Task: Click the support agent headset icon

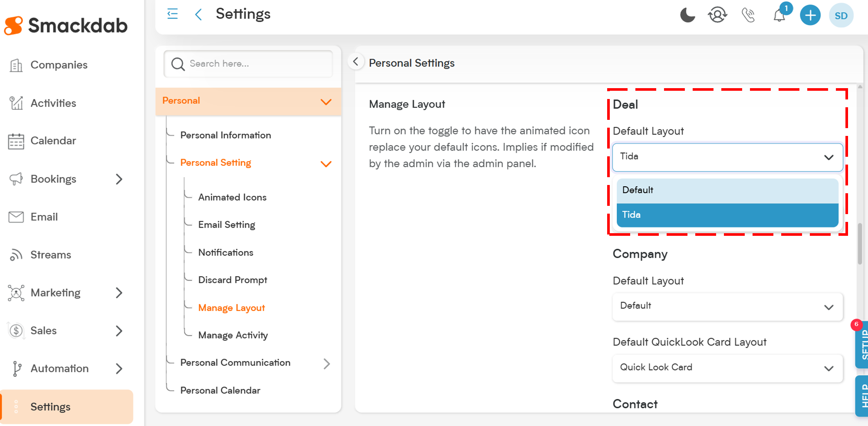Action: (x=717, y=15)
